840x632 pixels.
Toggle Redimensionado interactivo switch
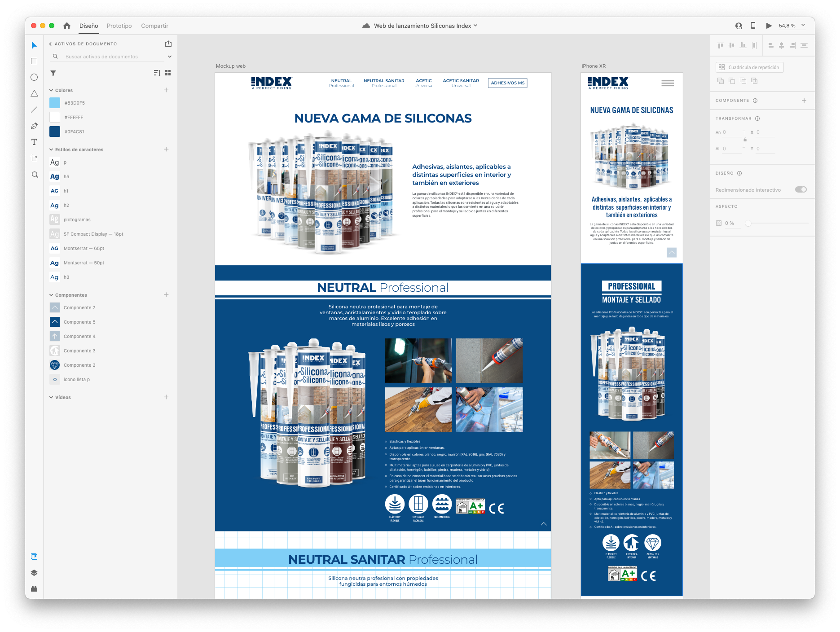(x=801, y=189)
